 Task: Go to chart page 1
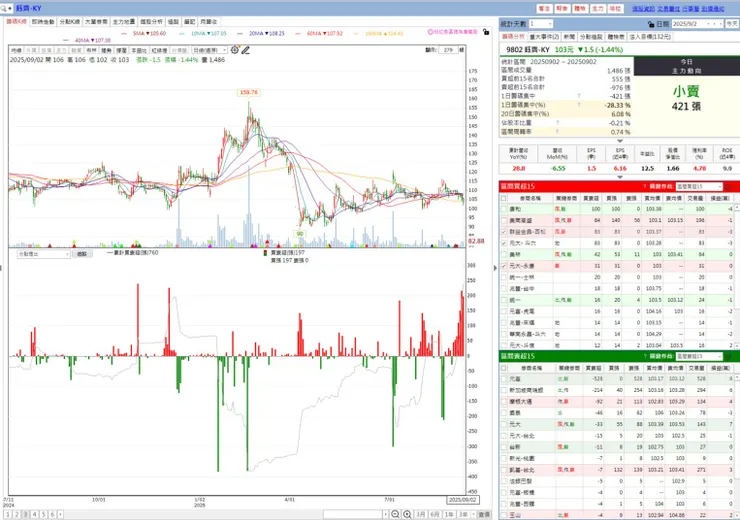8,514
